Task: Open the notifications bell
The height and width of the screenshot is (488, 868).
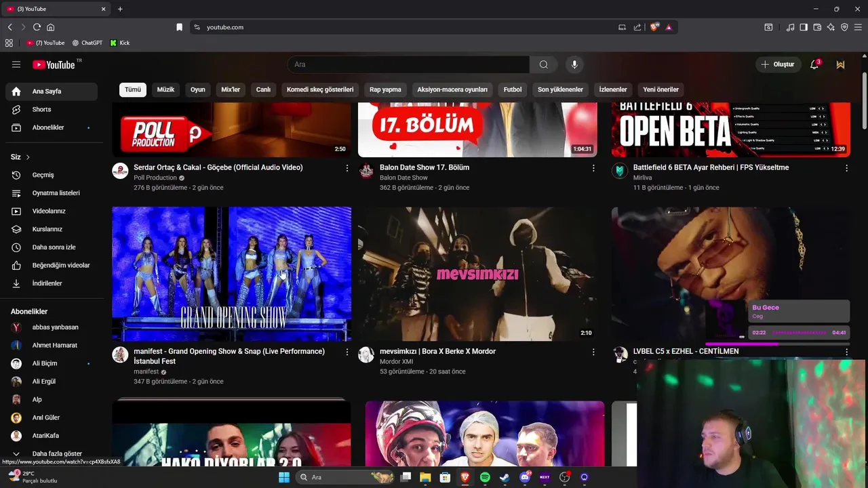Action: click(814, 64)
